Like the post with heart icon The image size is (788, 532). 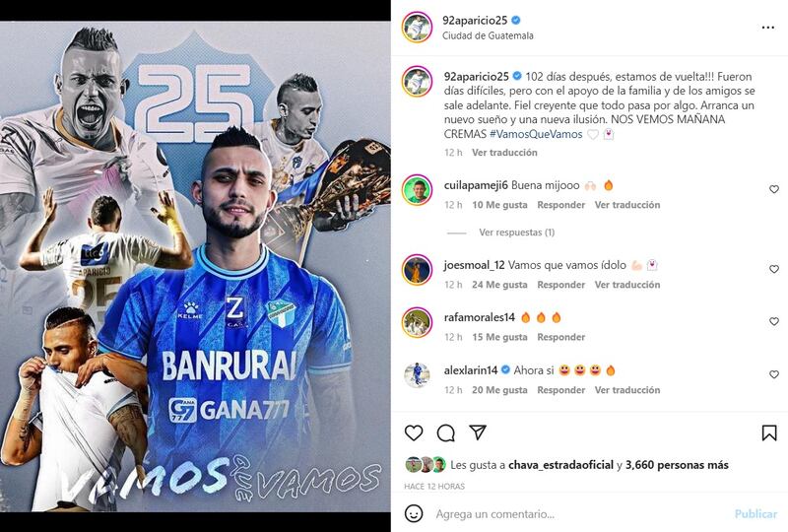pyautogui.click(x=414, y=432)
